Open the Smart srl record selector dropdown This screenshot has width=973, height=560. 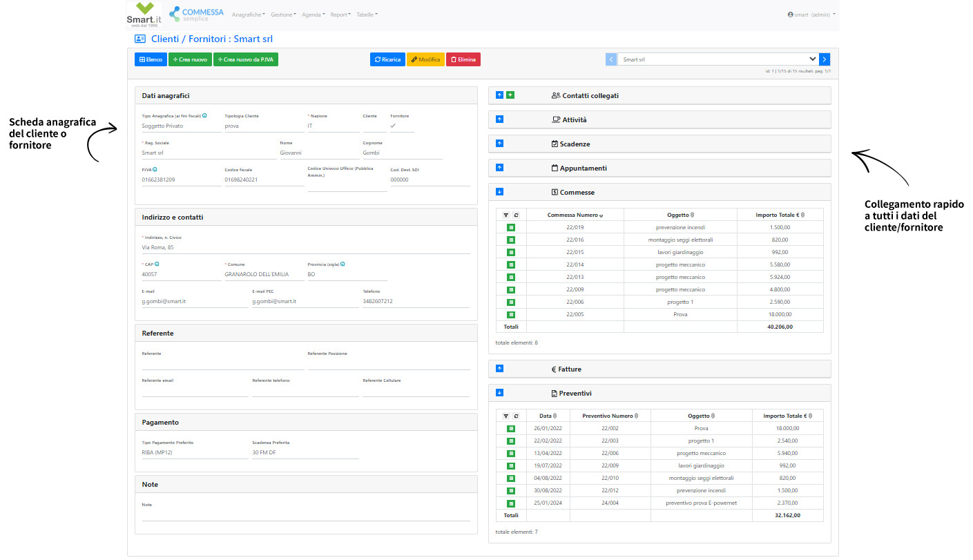pos(718,59)
